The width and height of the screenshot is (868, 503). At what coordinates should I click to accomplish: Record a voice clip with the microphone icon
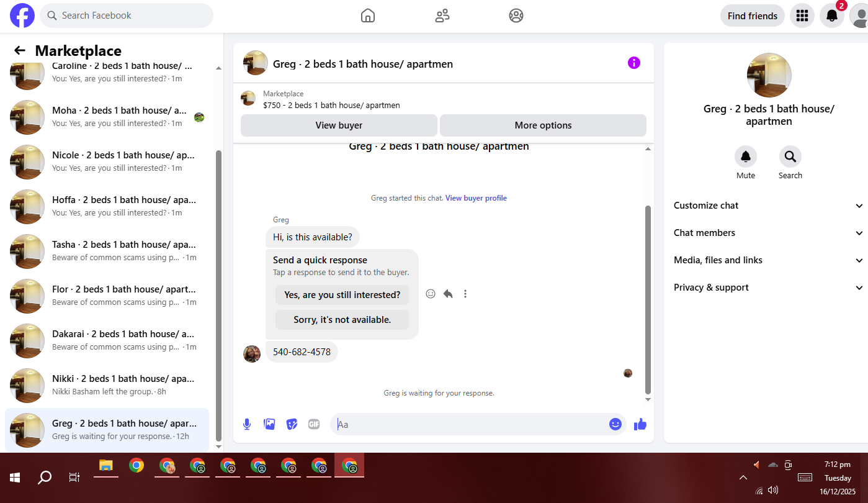pyautogui.click(x=247, y=424)
